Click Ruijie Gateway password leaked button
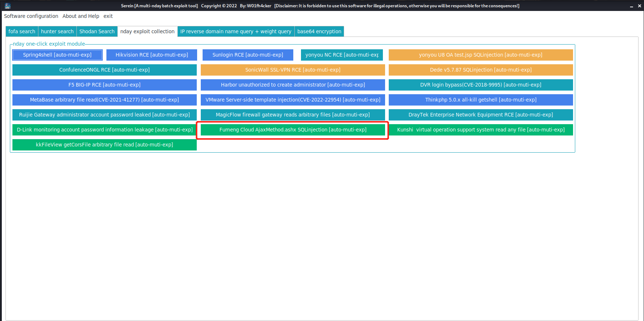The height and width of the screenshot is (321, 644). click(105, 115)
